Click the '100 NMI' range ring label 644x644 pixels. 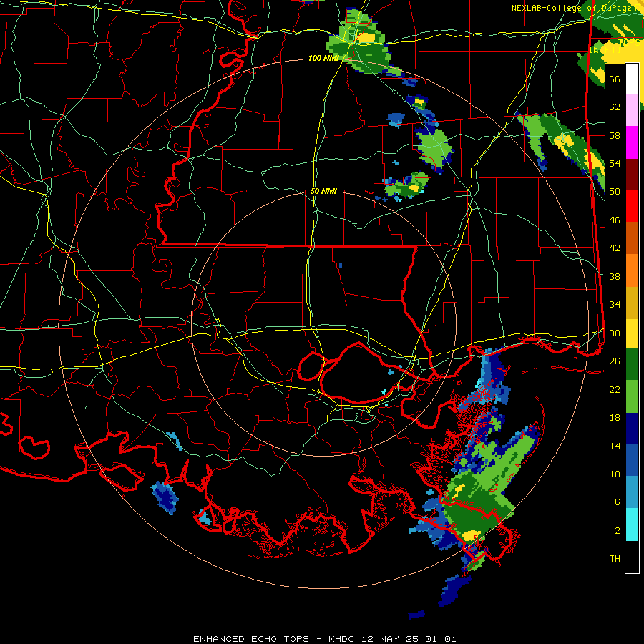coord(323,59)
